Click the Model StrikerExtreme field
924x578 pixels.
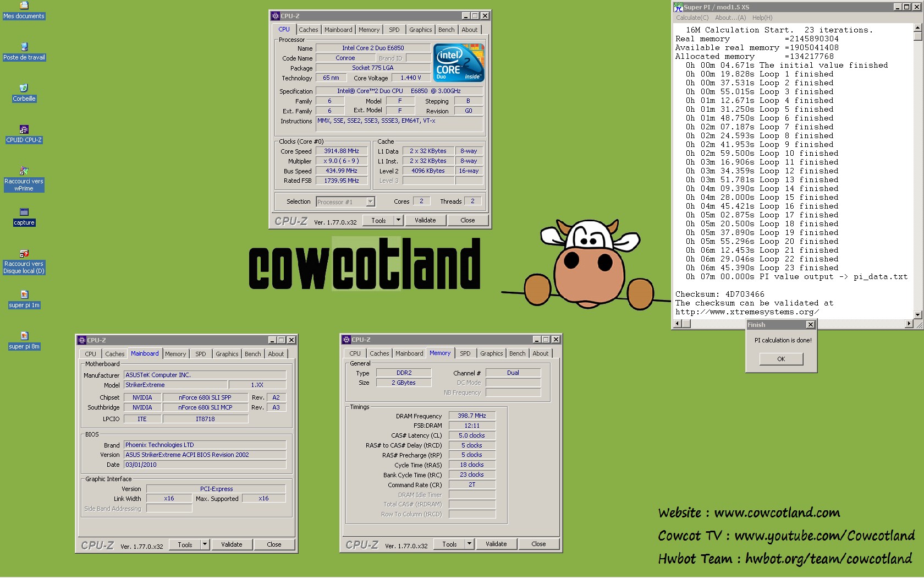coord(175,385)
